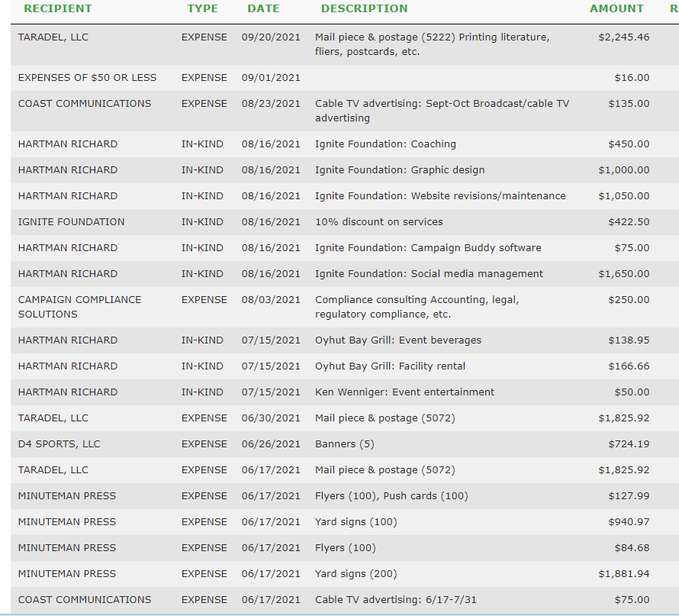Select the $2,245.46 amount for Taradel
The image size is (679, 616).
[624, 37]
